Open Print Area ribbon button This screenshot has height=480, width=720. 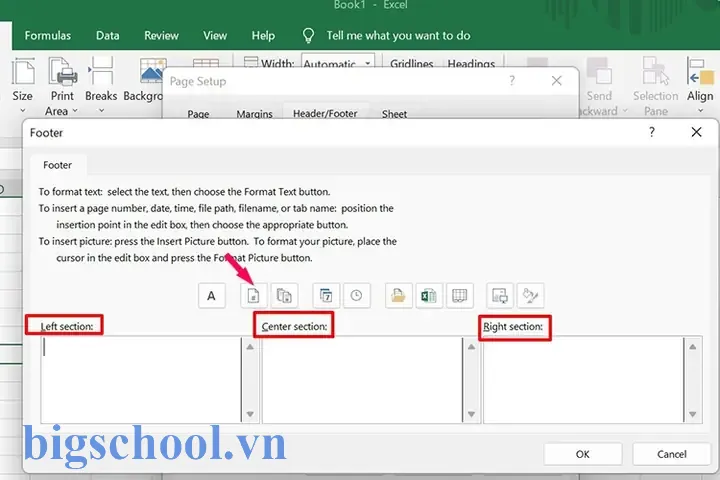coord(62,86)
